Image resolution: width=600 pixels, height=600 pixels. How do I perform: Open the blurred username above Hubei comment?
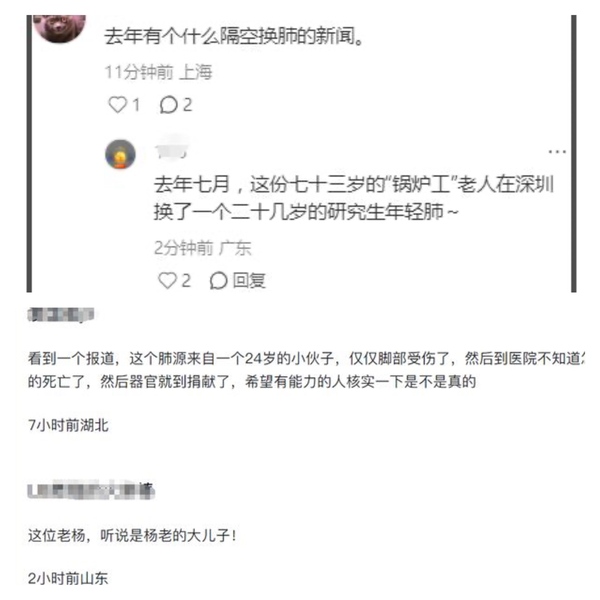60,315
